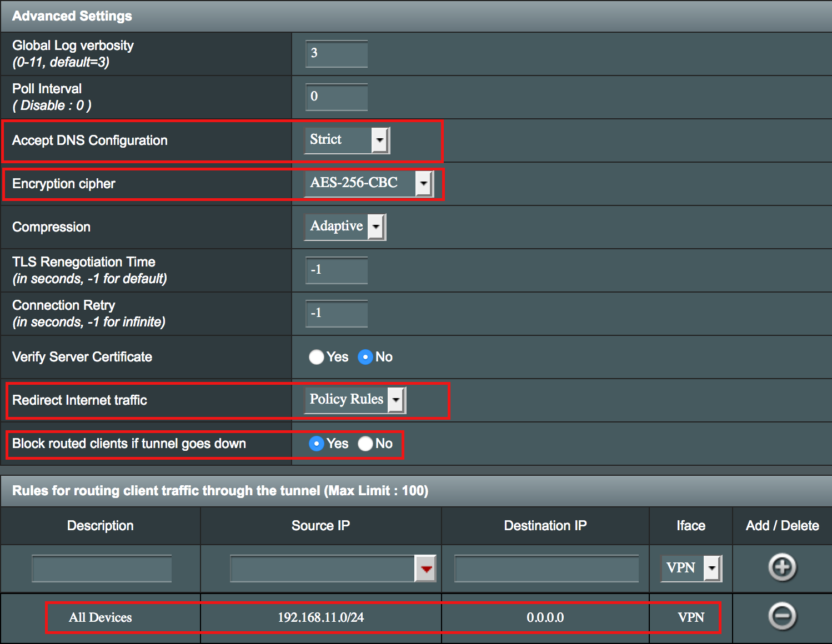Image resolution: width=832 pixels, height=644 pixels.
Task: Click the rule Description input field
Action: pyautogui.click(x=102, y=568)
